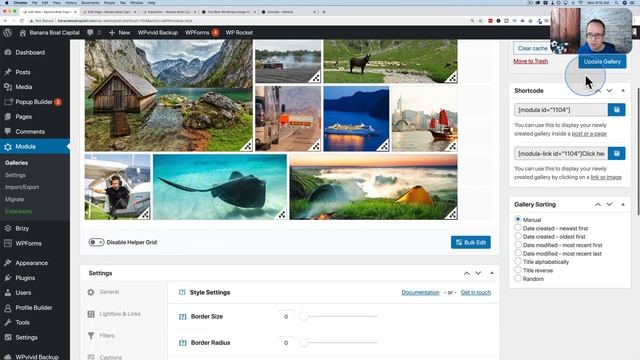Click the Users sidebar icon
Screen dimensions: 640x360
[x=8, y=293]
